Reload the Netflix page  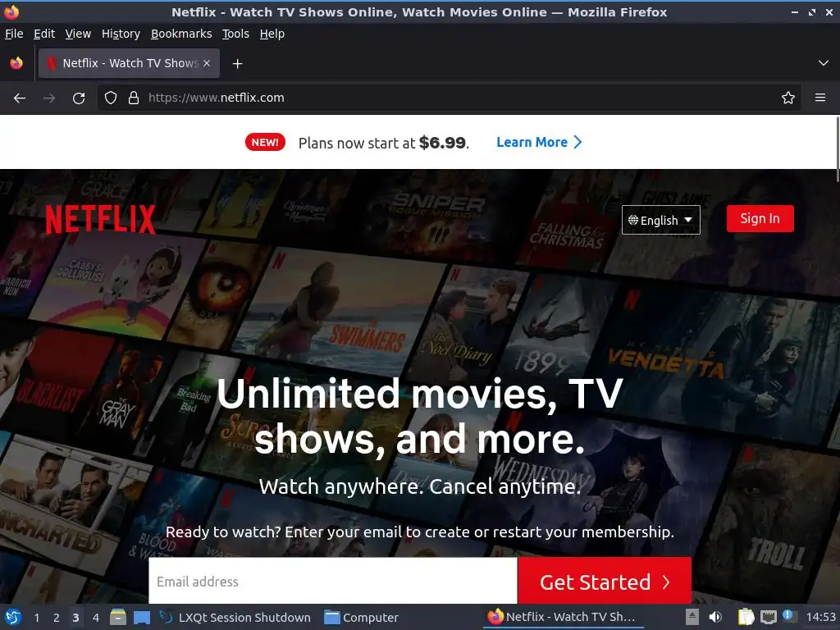point(79,98)
